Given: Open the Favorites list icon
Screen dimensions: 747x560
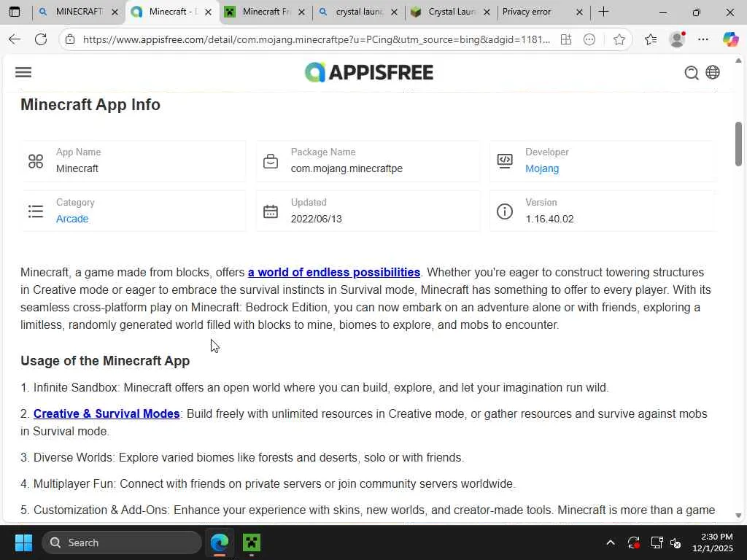Looking at the screenshot, I should pyautogui.click(x=651, y=39).
